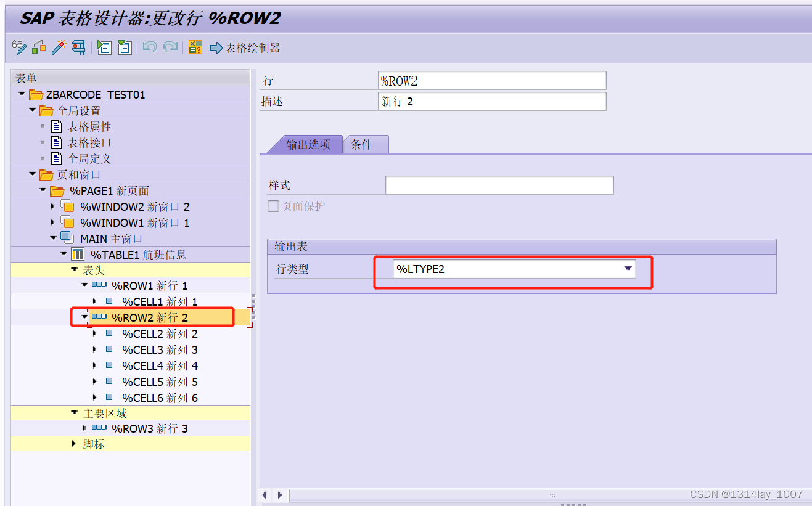Open 表格绘制器 form painter
This screenshot has width=812, height=506.
pos(245,47)
